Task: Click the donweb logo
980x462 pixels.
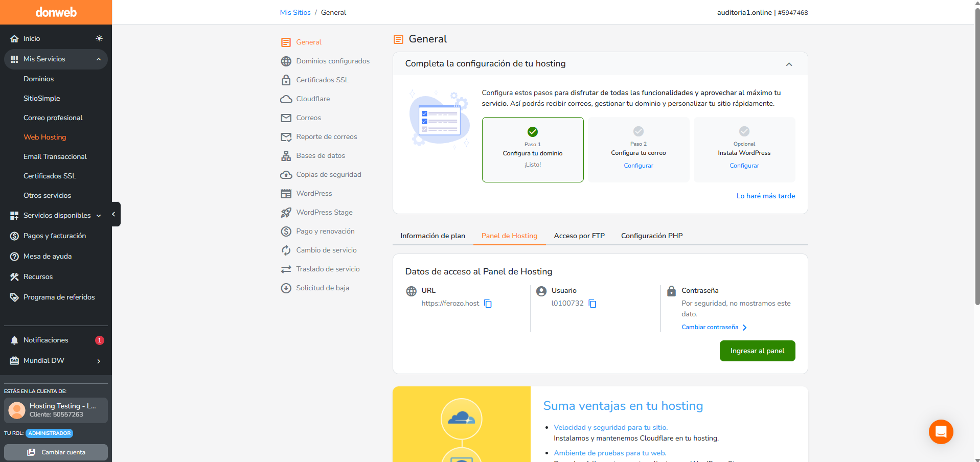Action: click(56, 12)
